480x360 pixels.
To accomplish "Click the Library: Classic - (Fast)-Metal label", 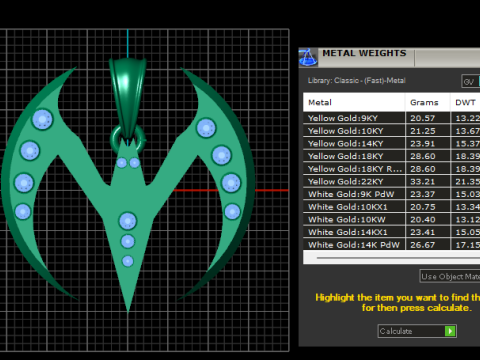I will (x=357, y=80).
